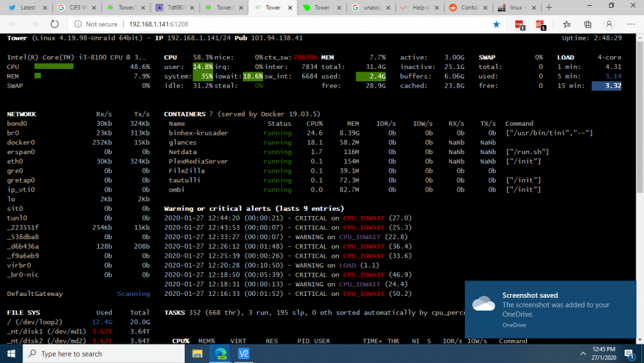Screen dimensions: 644x363
Task: Open the Collections icon
Action: click(x=588, y=25)
